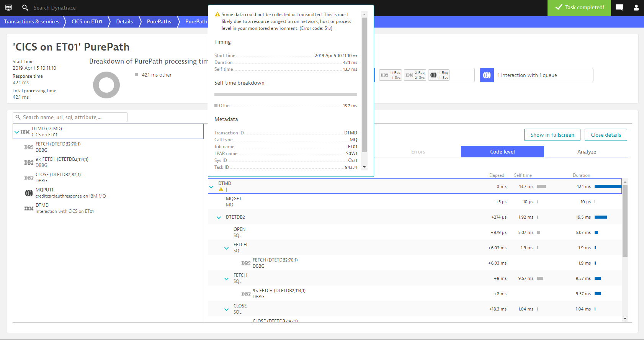Click DB2 icon beside FETCH (DTETDB2;70;1) in tree
The height and width of the screenshot is (340, 644).
click(29, 147)
